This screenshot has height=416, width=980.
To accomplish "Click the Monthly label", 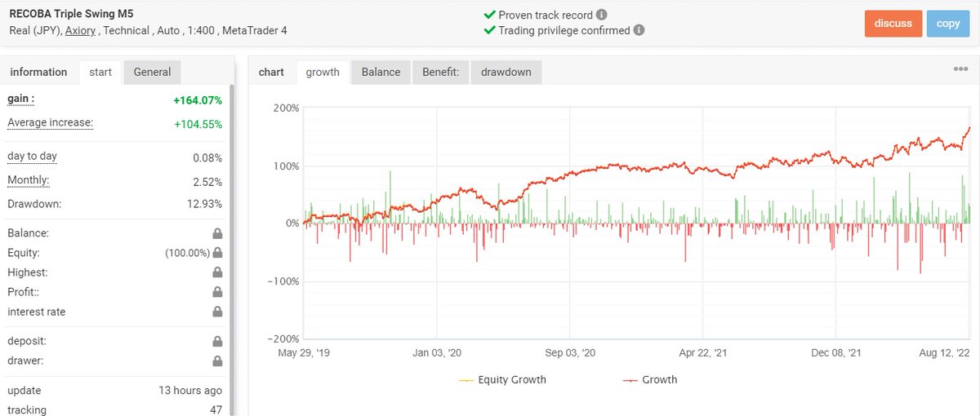I will 29,179.
